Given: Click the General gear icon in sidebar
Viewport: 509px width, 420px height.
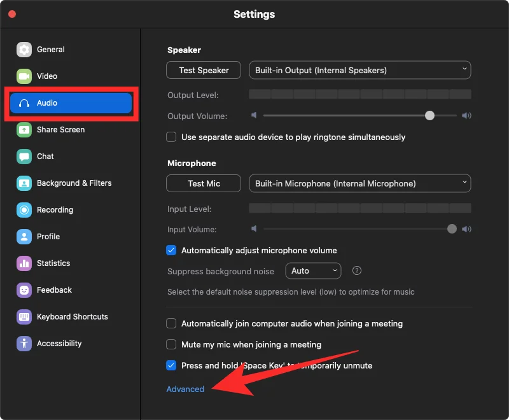Looking at the screenshot, I should tap(24, 50).
